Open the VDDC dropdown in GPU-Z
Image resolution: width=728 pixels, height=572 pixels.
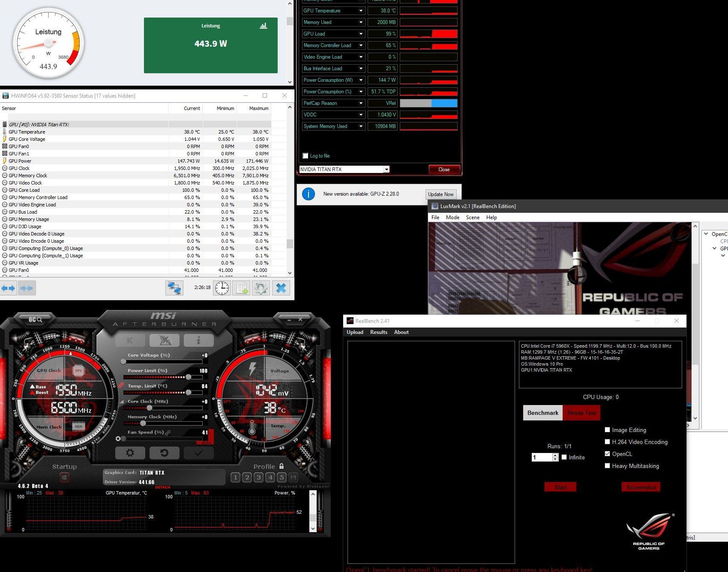coord(361,115)
